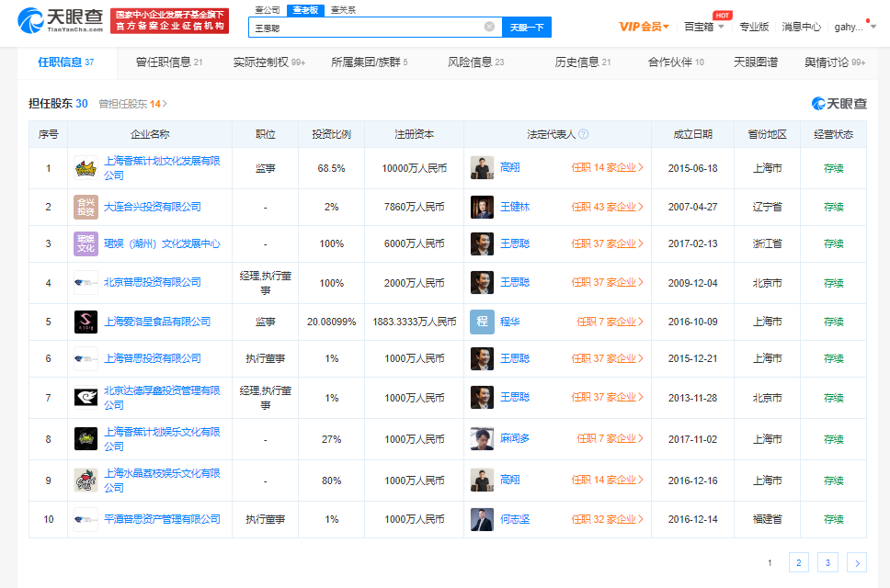Expand 任职 32 家企业 for 何志坚
This screenshot has height=588, width=890.
click(607, 519)
